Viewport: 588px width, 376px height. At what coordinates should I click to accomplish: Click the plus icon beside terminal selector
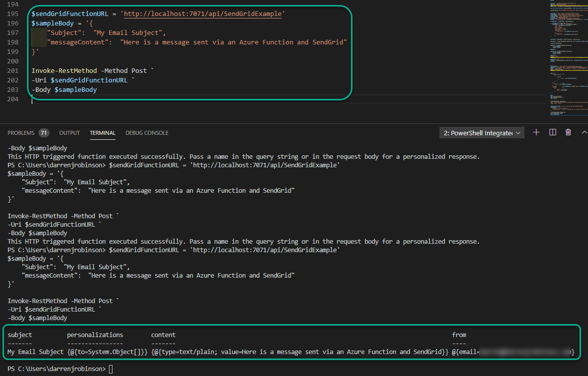tap(536, 132)
